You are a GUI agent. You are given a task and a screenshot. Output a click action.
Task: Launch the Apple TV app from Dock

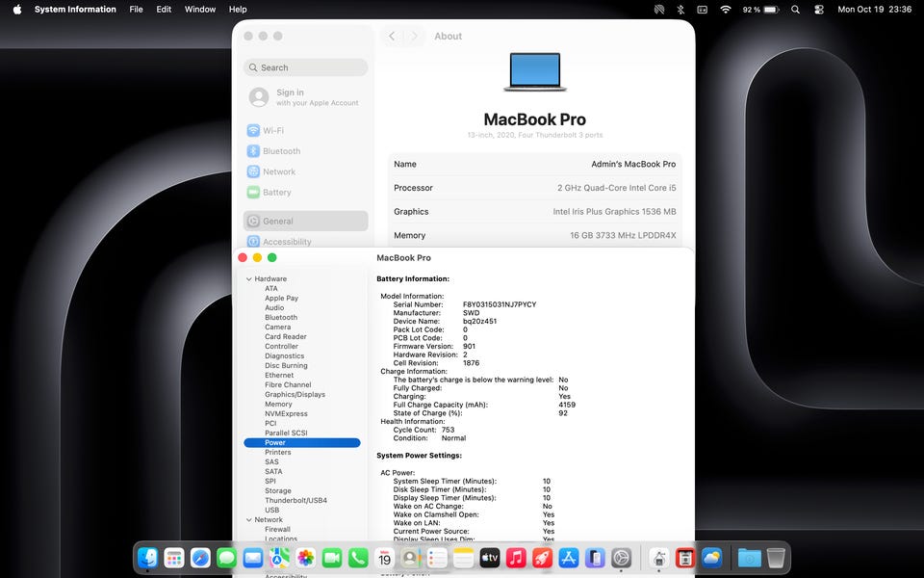point(490,558)
